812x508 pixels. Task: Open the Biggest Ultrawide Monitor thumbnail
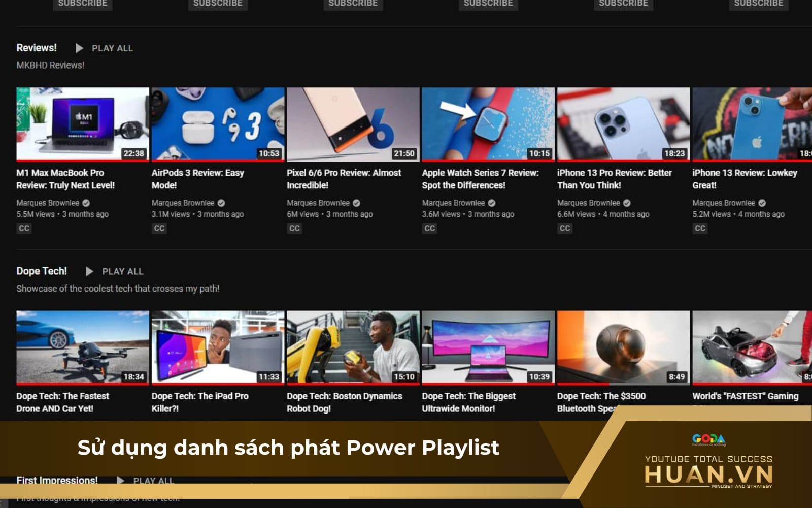[488, 347]
